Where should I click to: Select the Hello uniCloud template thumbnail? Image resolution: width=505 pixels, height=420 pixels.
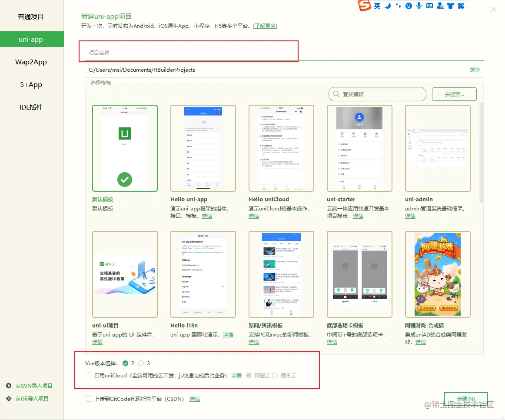coord(282,148)
